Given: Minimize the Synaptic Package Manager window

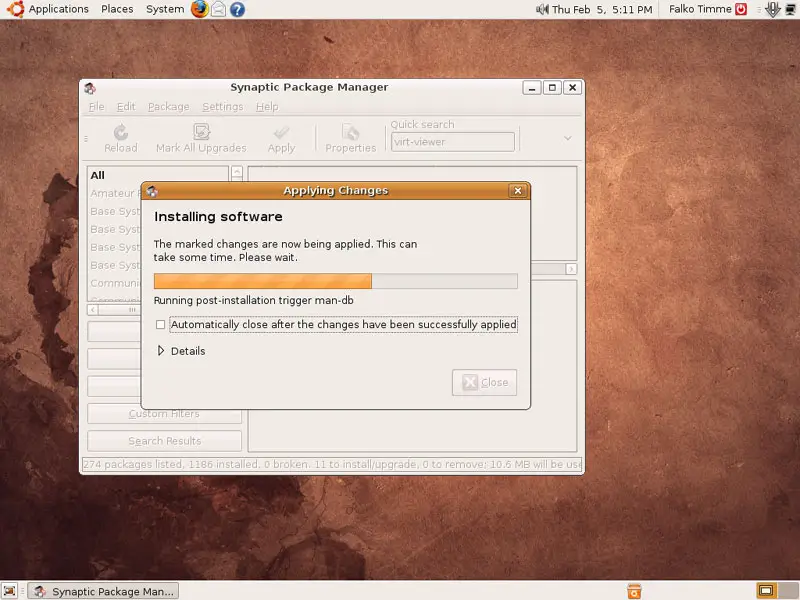Looking at the screenshot, I should point(531,87).
